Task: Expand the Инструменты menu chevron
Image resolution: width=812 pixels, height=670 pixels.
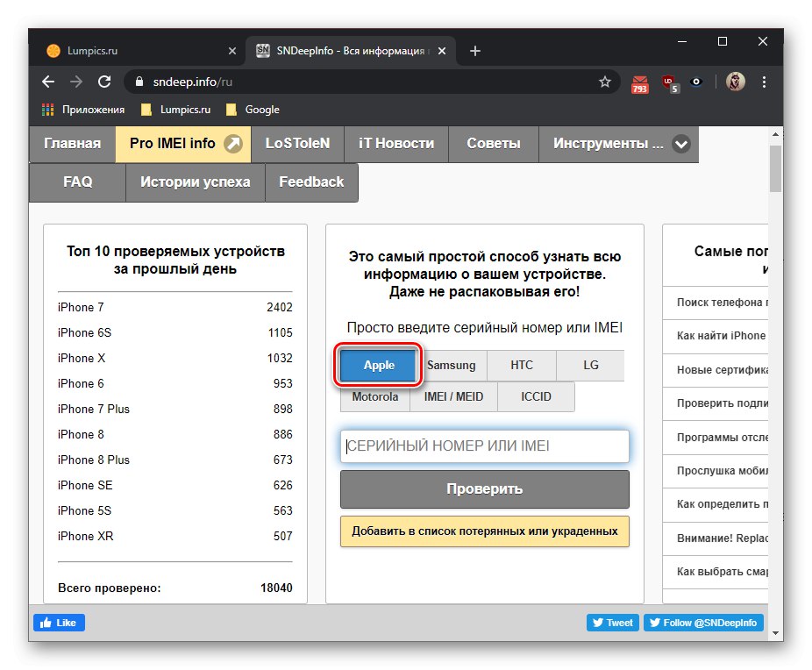Action: tap(681, 144)
